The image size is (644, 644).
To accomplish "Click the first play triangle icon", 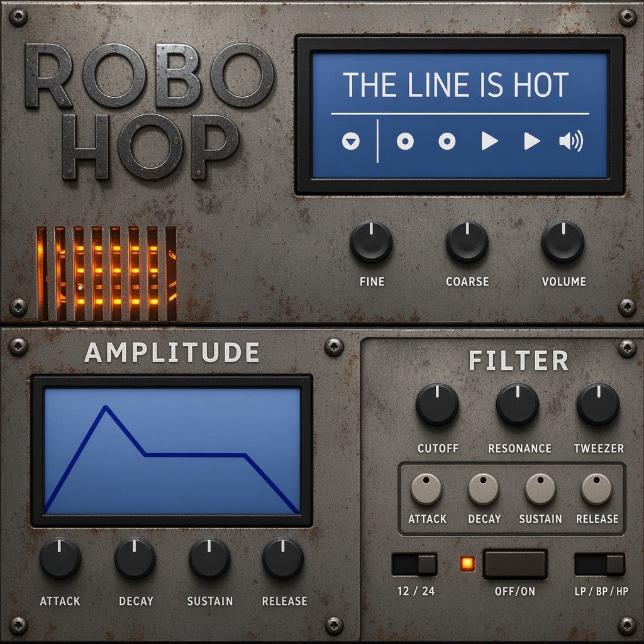I will click(x=489, y=142).
